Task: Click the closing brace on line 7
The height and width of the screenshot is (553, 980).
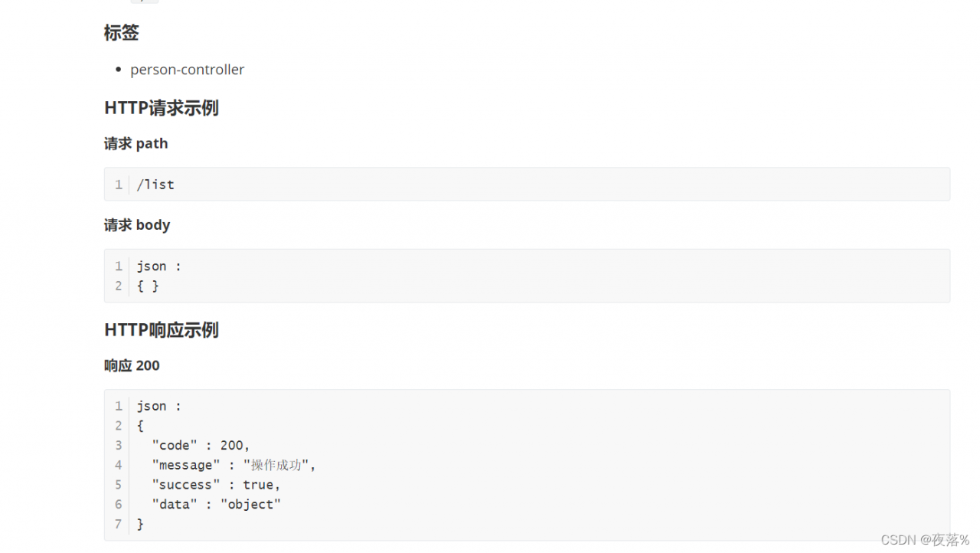Action: [x=141, y=524]
